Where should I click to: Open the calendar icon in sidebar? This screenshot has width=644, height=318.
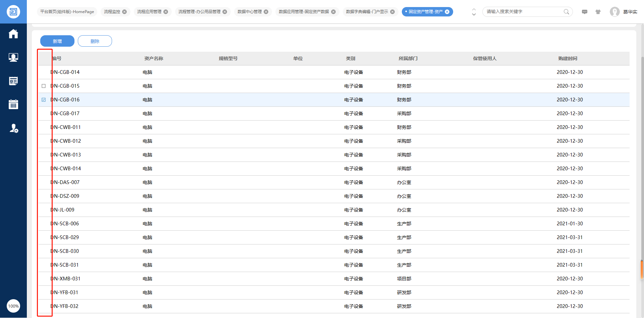(x=13, y=104)
